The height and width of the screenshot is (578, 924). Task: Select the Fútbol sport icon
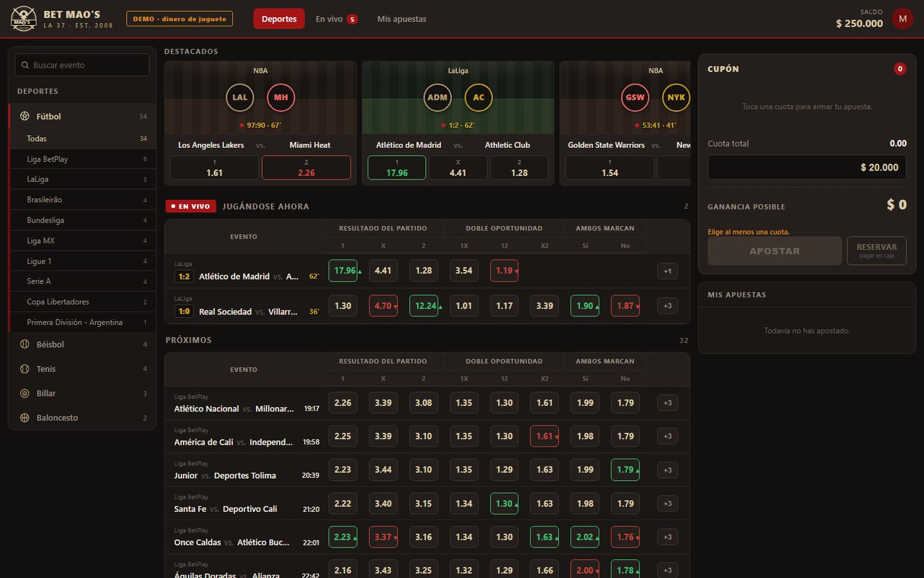pyautogui.click(x=24, y=116)
